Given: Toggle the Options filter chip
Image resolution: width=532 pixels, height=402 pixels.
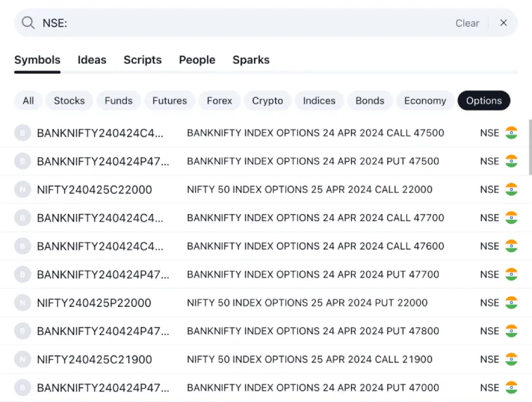Looking at the screenshot, I should pyautogui.click(x=484, y=101).
